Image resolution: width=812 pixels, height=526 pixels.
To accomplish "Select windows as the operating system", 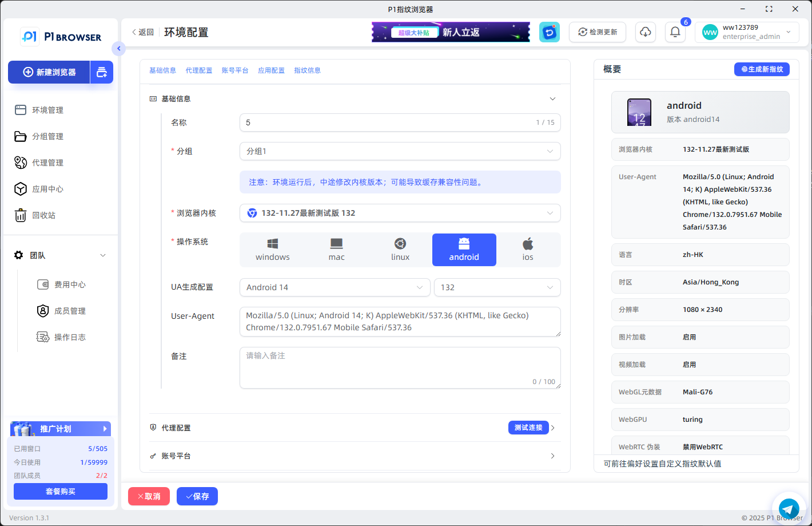I will (x=273, y=250).
